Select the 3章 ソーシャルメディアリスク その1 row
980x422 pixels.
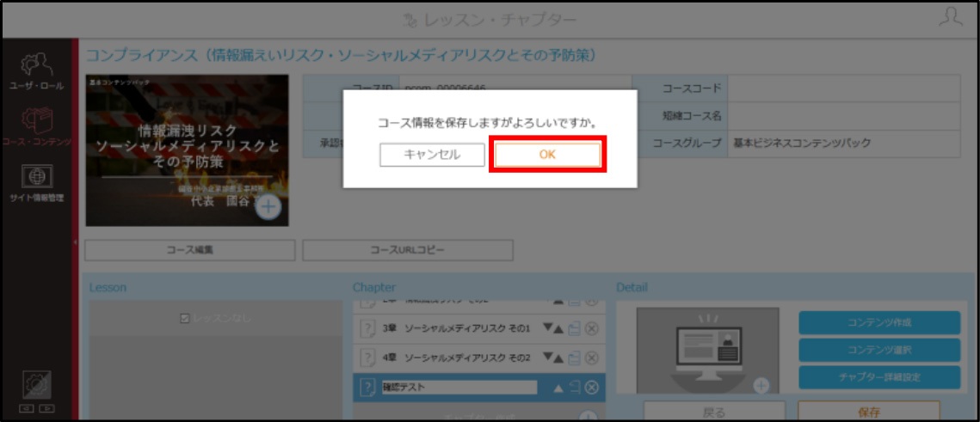coord(478,328)
